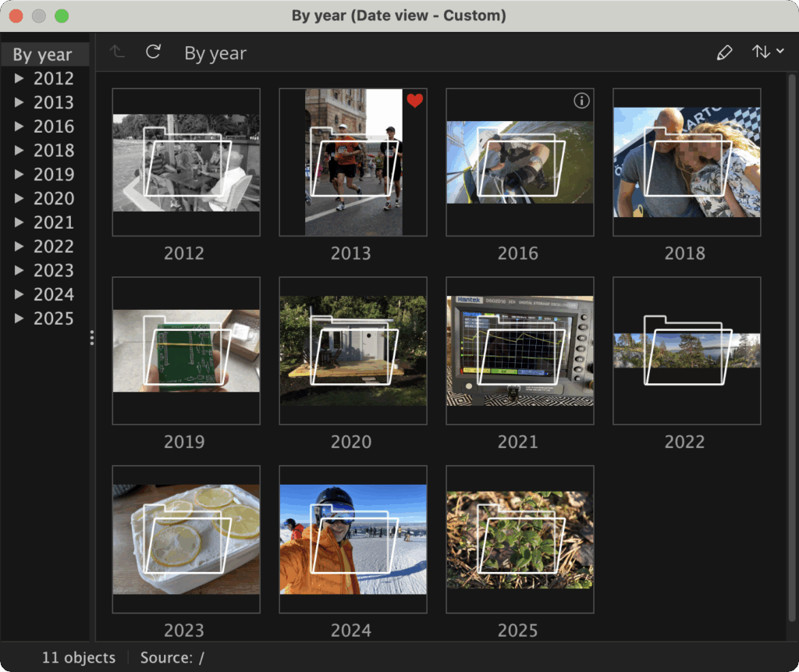Select the 2024 skiing folder thumbnail
The width and height of the screenshot is (799, 672).
(353, 540)
